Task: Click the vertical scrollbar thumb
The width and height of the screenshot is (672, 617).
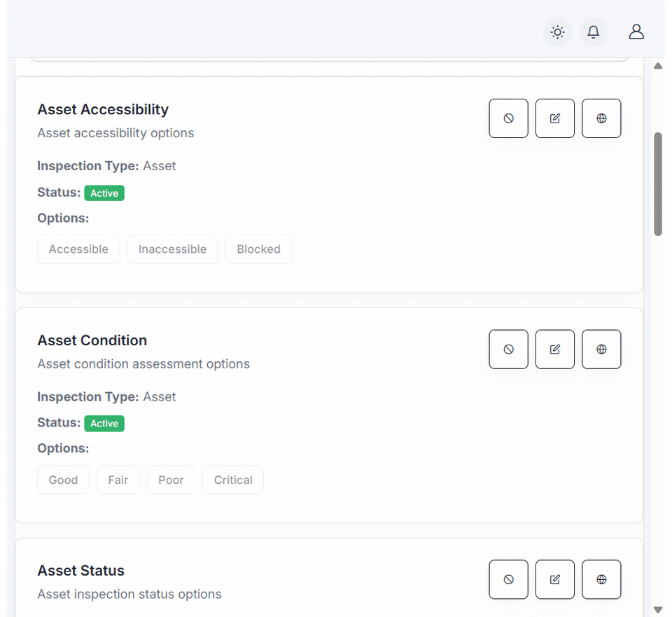Action: tap(658, 184)
